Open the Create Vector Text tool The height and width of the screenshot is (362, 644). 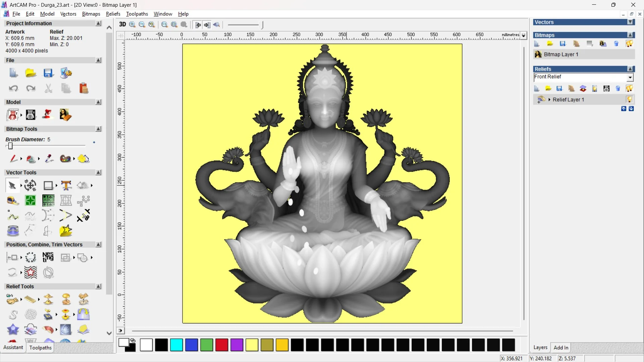click(x=66, y=185)
